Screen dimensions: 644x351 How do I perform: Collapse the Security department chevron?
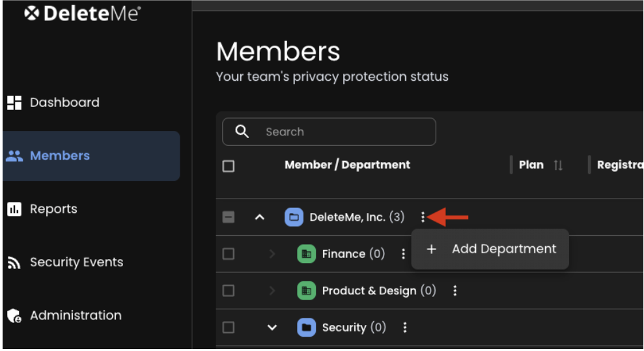[272, 328]
